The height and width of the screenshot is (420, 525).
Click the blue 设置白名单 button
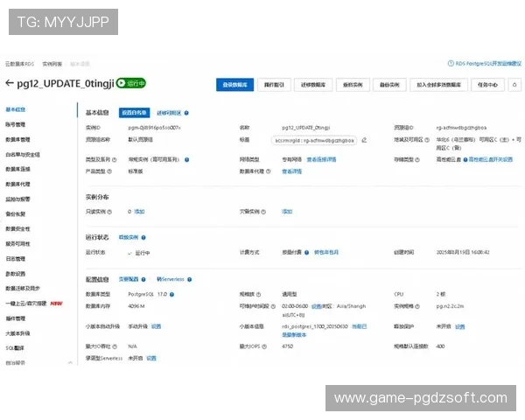click(134, 113)
